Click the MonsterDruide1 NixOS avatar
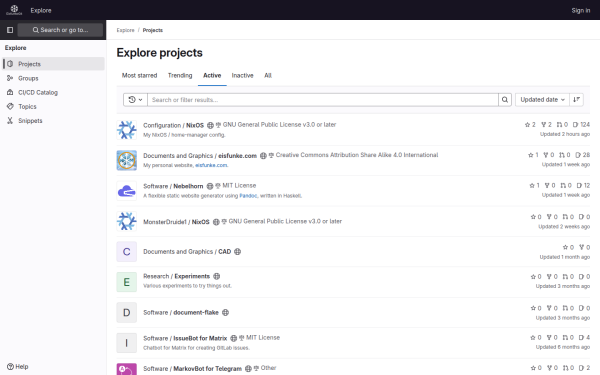 127,221
